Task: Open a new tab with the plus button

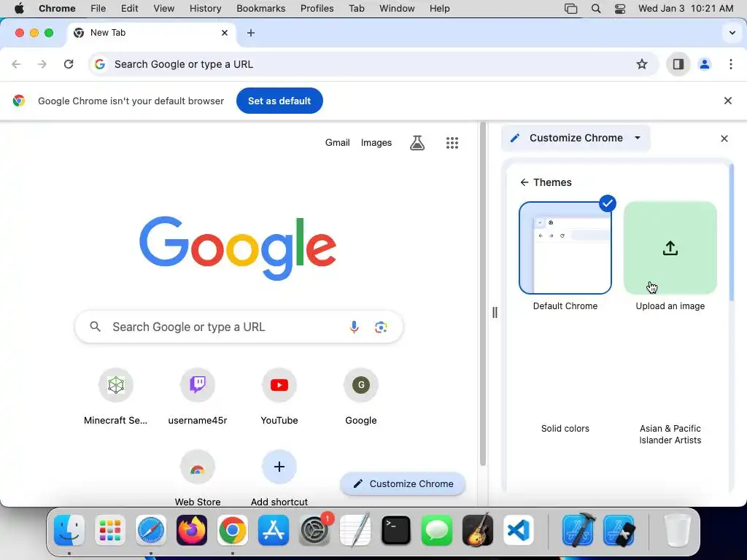Action: [x=251, y=33]
